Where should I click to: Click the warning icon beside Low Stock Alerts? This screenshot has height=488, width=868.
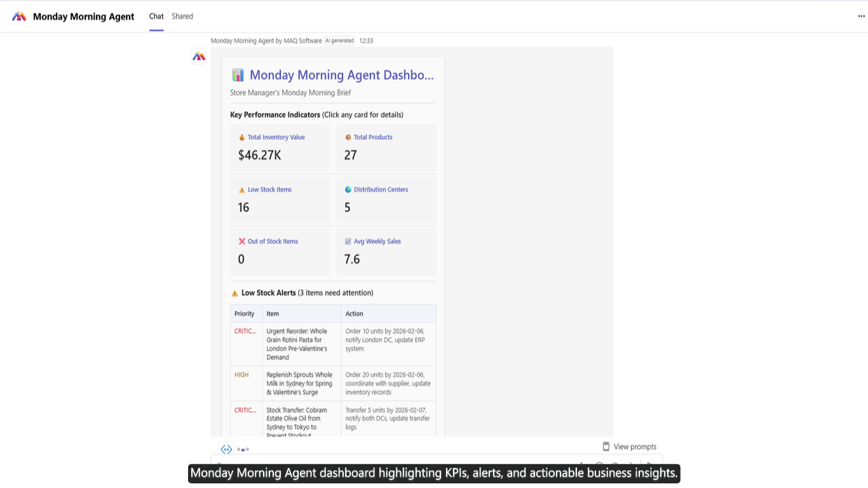[x=234, y=294]
